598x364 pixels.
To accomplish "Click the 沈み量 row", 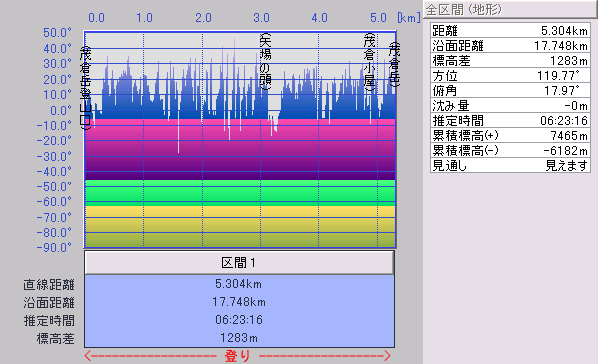I will pos(510,105).
